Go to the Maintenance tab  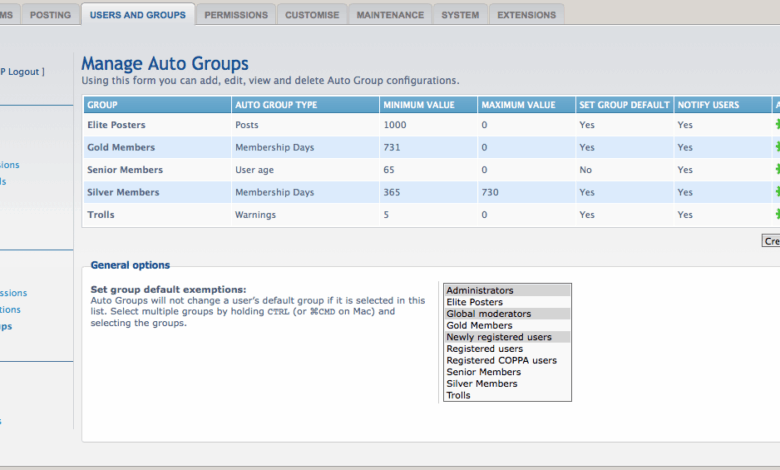pos(392,15)
